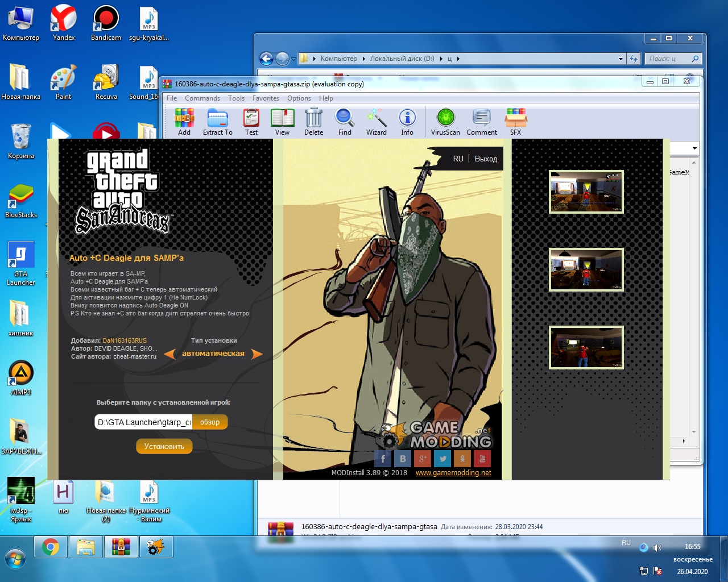Click the Extract To toolbar icon

tap(217, 122)
